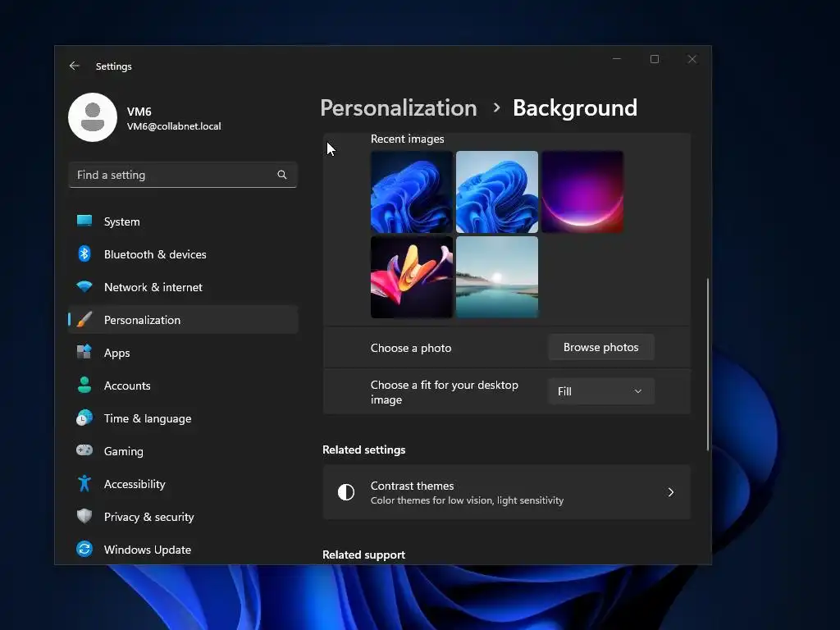Click Browse photos button

(601, 347)
